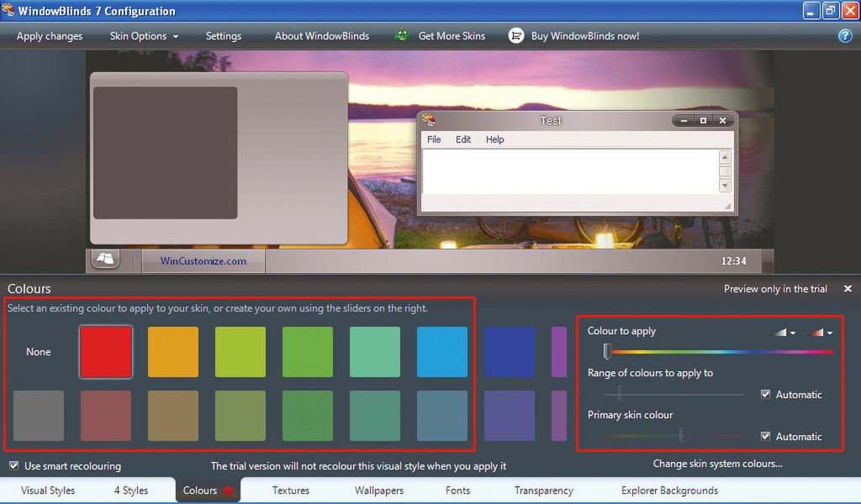861x504 pixels.
Task: Click the WindowBlinds title bar app icon
Action: (8, 10)
